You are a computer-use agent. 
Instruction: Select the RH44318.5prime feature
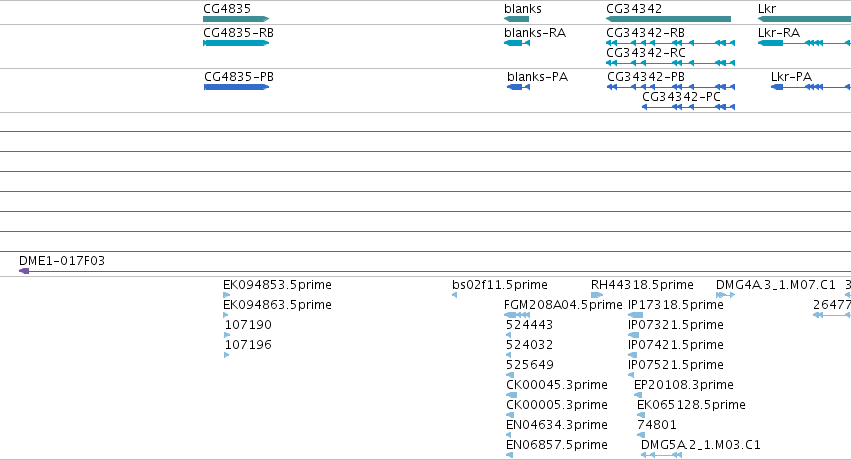coord(597,295)
